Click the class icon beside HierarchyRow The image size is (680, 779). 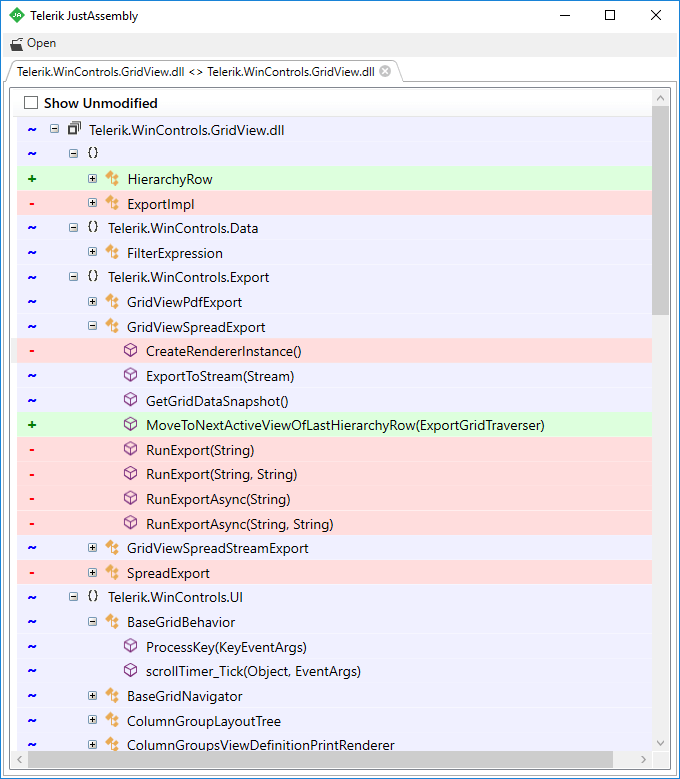tap(112, 179)
